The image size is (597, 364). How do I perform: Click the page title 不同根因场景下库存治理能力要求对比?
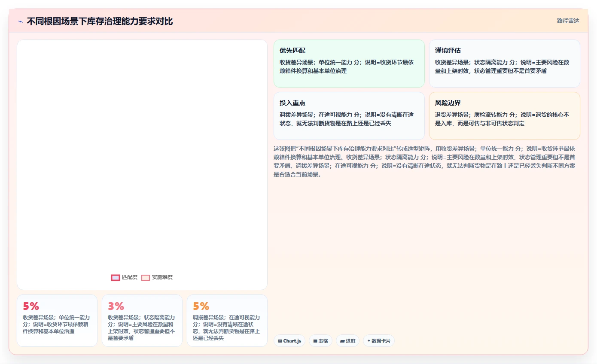tap(100, 21)
